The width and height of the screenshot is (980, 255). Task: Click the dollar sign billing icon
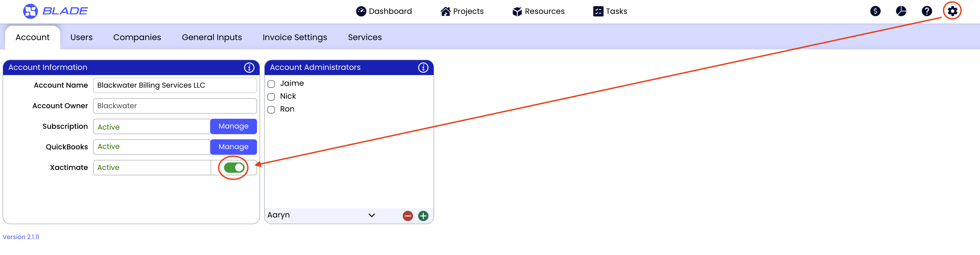(875, 11)
